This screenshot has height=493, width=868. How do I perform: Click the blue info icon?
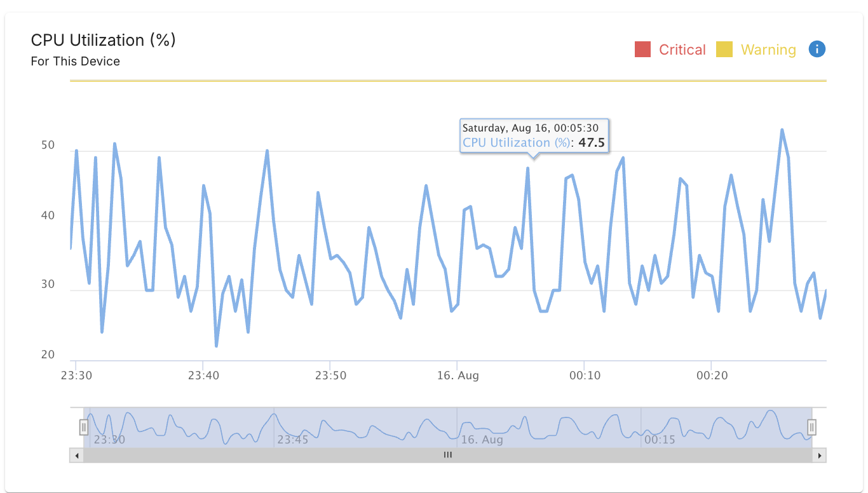(x=817, y=49)
